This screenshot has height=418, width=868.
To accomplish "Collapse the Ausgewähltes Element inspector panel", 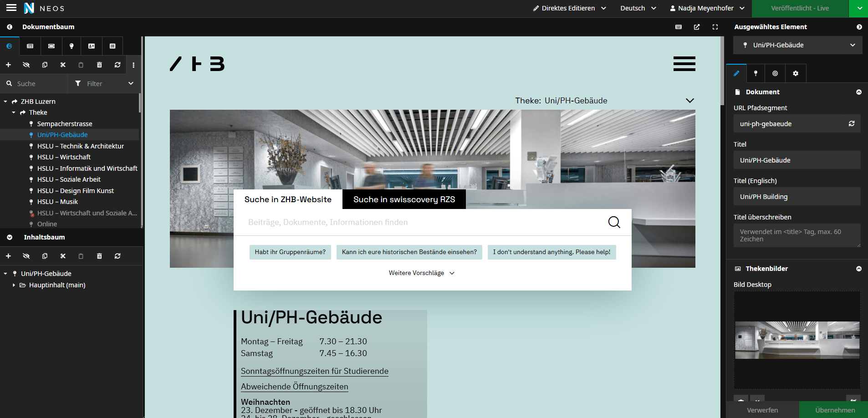I will (859, 27).
